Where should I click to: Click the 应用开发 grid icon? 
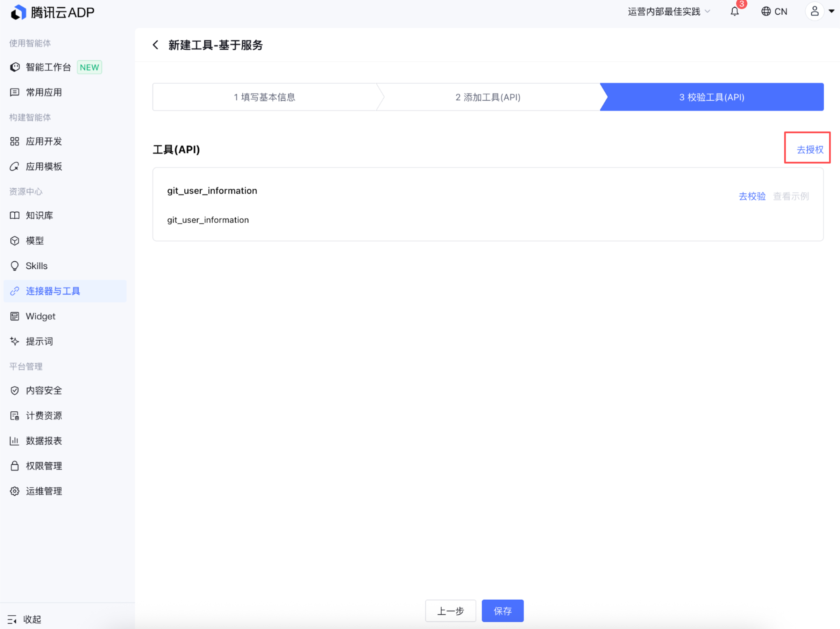14,141
